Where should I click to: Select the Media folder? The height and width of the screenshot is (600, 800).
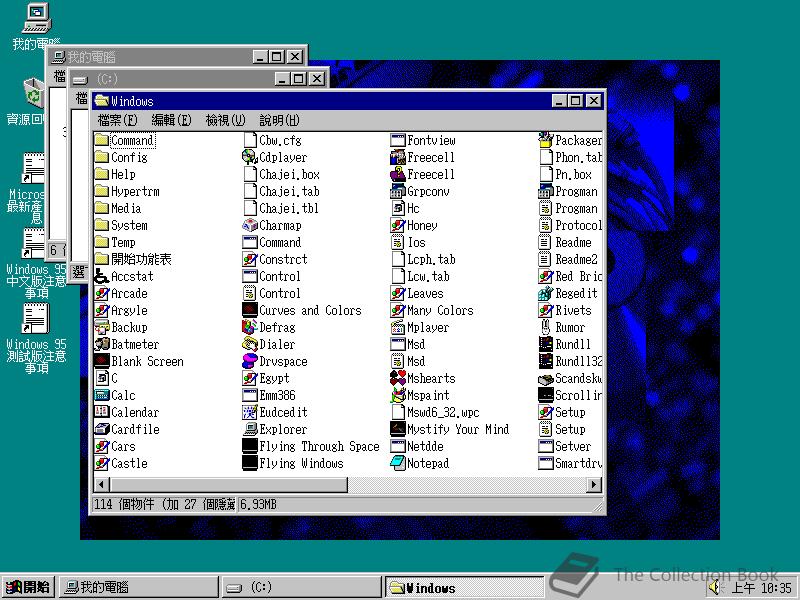pyautogui.click(x=118, y=208)
